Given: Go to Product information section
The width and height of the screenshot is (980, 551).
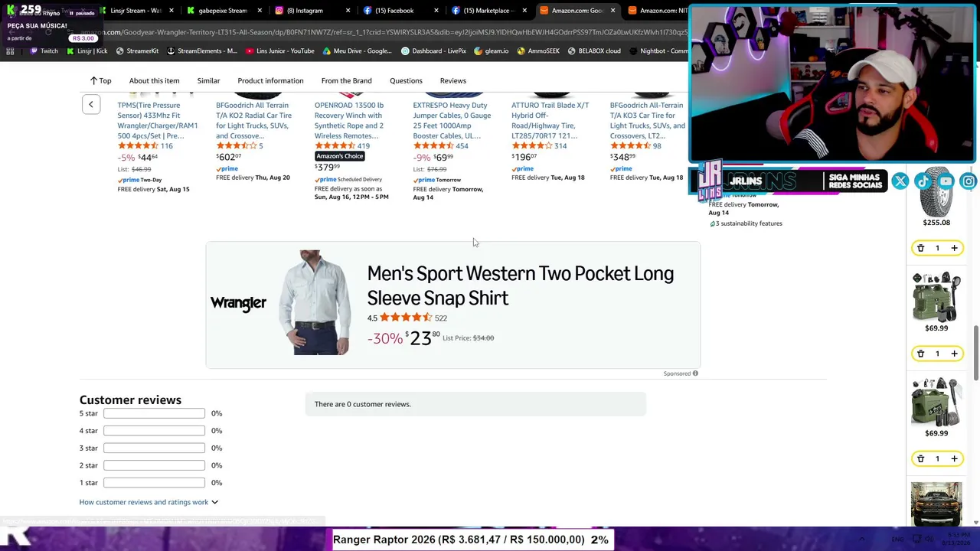Looking at the screenshot, I should point(270,80).
